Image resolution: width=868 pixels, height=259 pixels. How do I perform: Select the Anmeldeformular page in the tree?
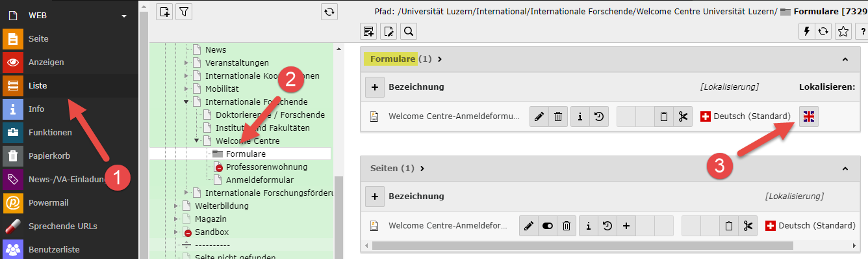point(260,180)
